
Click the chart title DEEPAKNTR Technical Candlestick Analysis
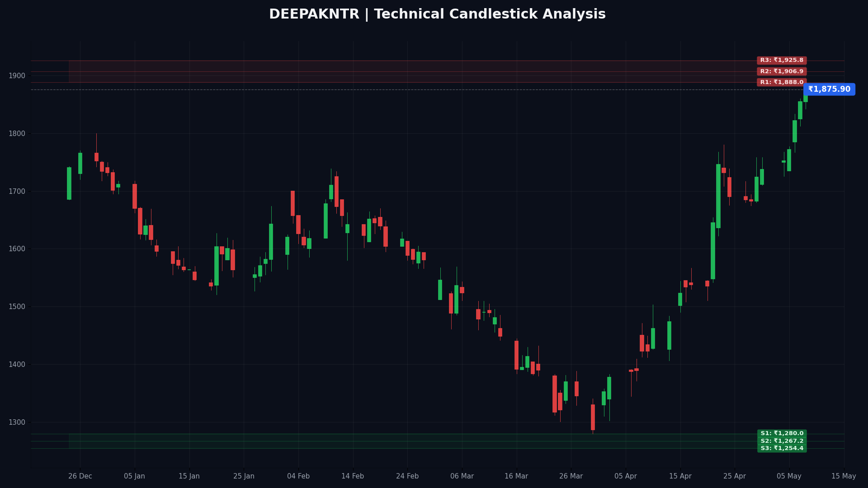click(x=437, y=14)
